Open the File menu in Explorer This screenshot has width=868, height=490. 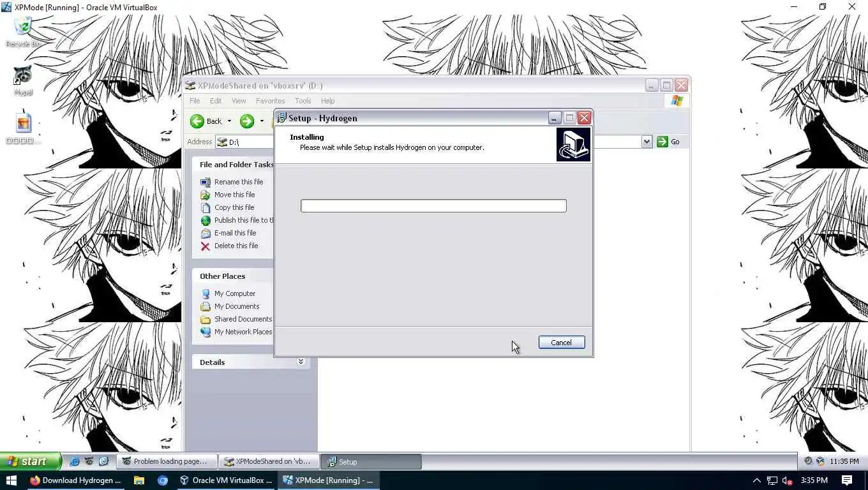coord(195,101)
